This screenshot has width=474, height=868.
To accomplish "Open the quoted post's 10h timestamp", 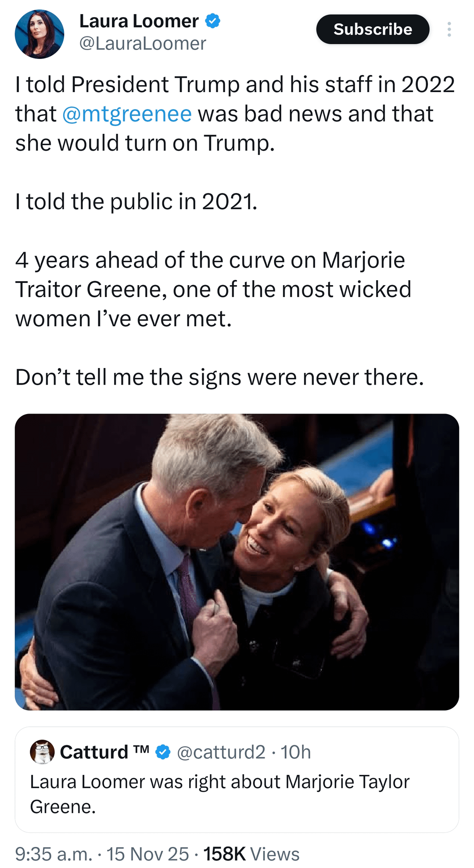I will click(296, 752).
